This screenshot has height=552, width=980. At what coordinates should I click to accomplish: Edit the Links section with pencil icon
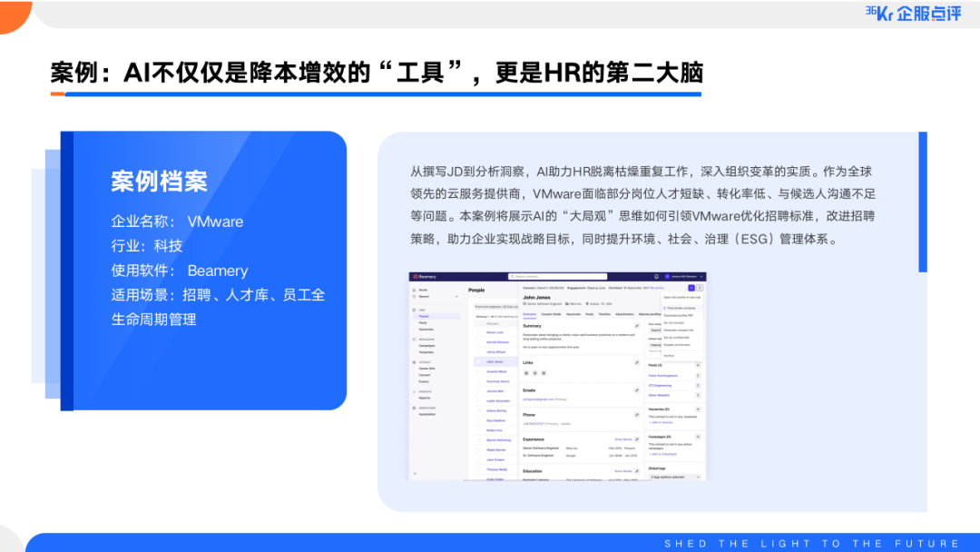click(637, 362)
